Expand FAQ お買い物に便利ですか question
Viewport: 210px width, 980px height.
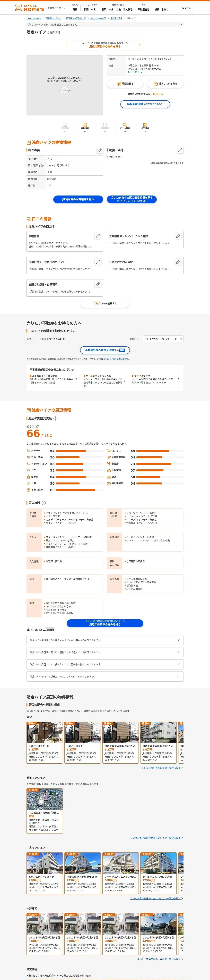(x=105, y=653)
